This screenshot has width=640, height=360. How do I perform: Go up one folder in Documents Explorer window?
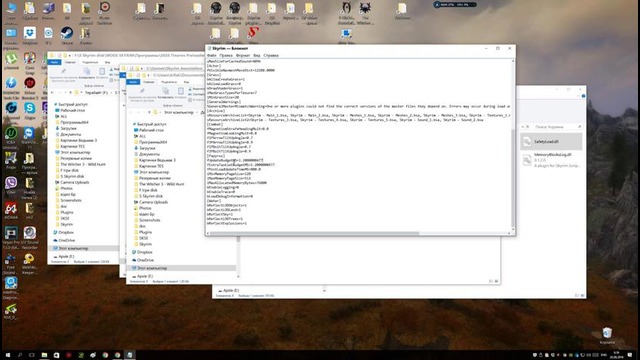pyautogui.click(x=149, y=112)
